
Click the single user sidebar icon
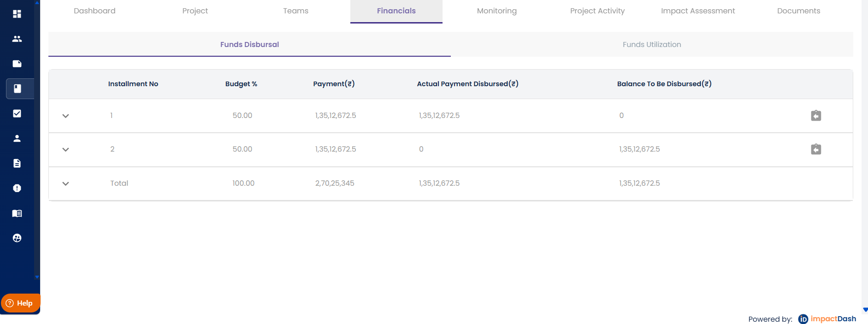tap(17, 138)
